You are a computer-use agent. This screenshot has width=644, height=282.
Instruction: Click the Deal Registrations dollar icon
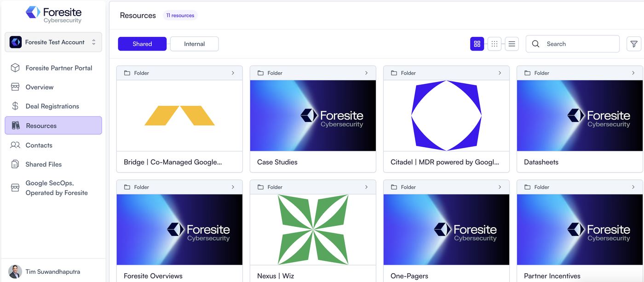click(15, 106)
